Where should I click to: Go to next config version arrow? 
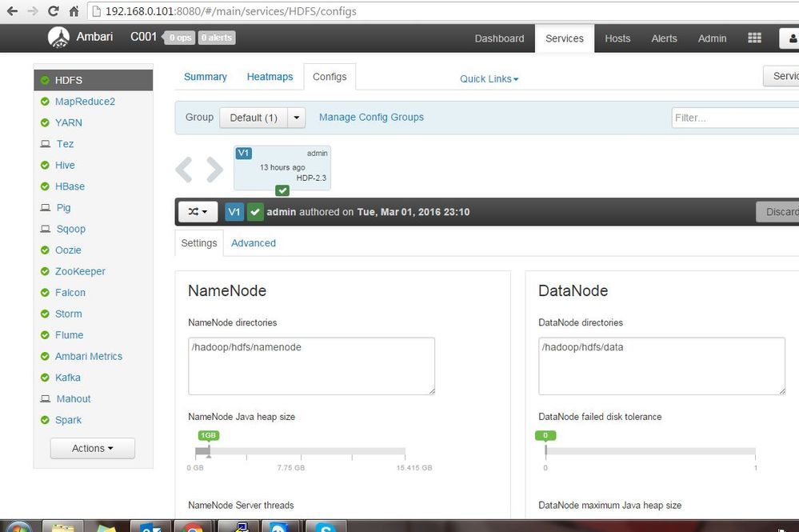(x=214, y=170)
